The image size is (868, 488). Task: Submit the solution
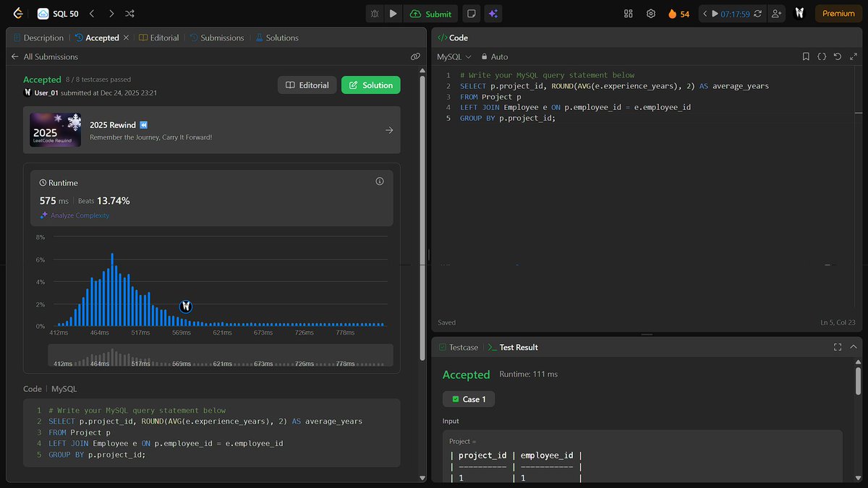click(x=431, y=14)
